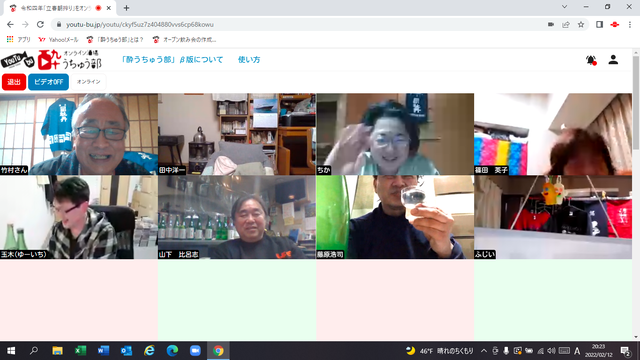Open the Windows Start menu
This screenshot has width=640, height=360.
pos(11,351)
